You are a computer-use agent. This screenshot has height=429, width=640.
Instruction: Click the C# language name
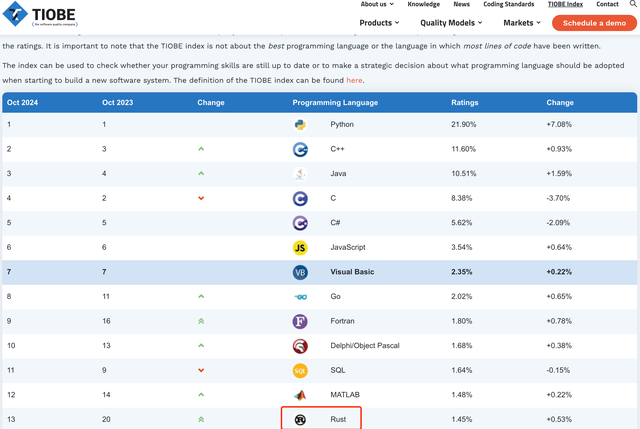(x=335, y=223)
